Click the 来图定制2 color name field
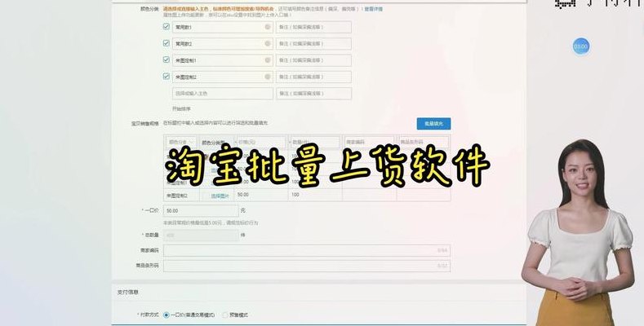 point(223,77)
